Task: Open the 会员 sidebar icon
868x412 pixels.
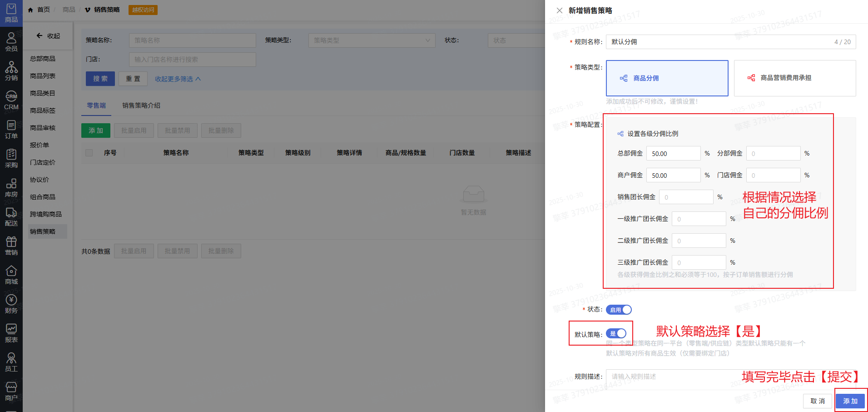Action: 11,42
